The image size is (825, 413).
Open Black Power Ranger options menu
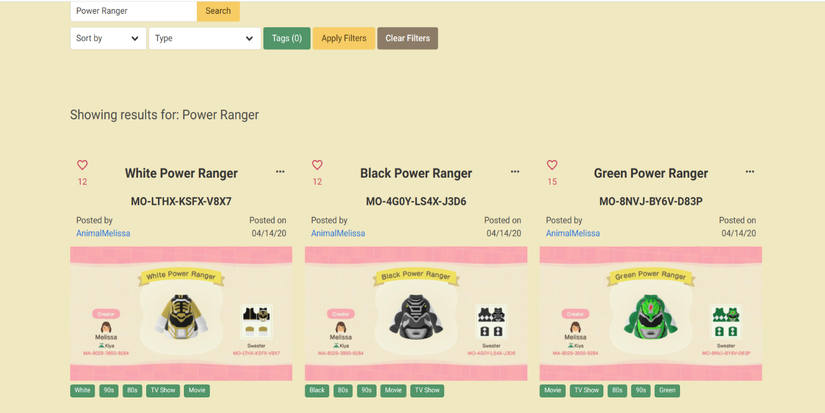pyautogui.click(x=515, y=172)
